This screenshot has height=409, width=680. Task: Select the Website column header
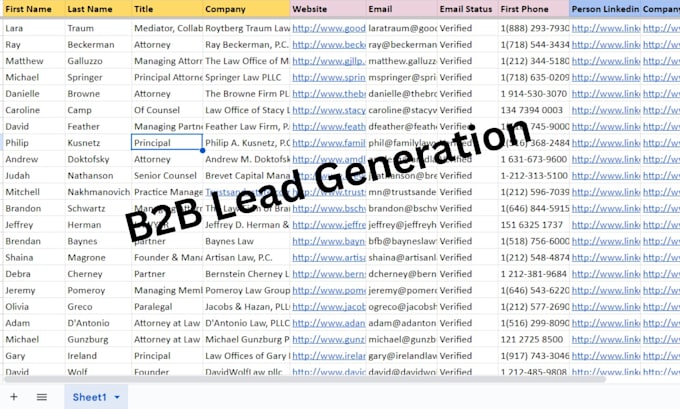(x=328, y=9)
